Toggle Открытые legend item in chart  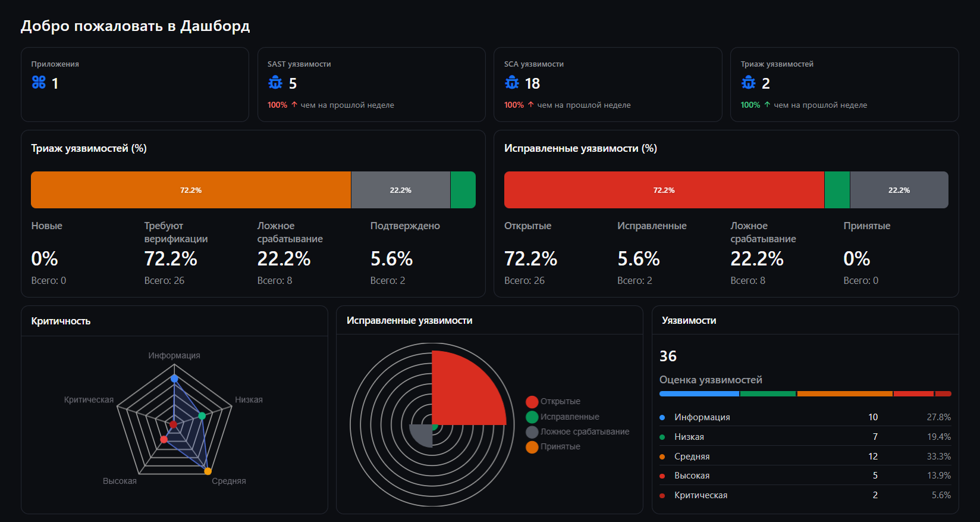(553, 402)
